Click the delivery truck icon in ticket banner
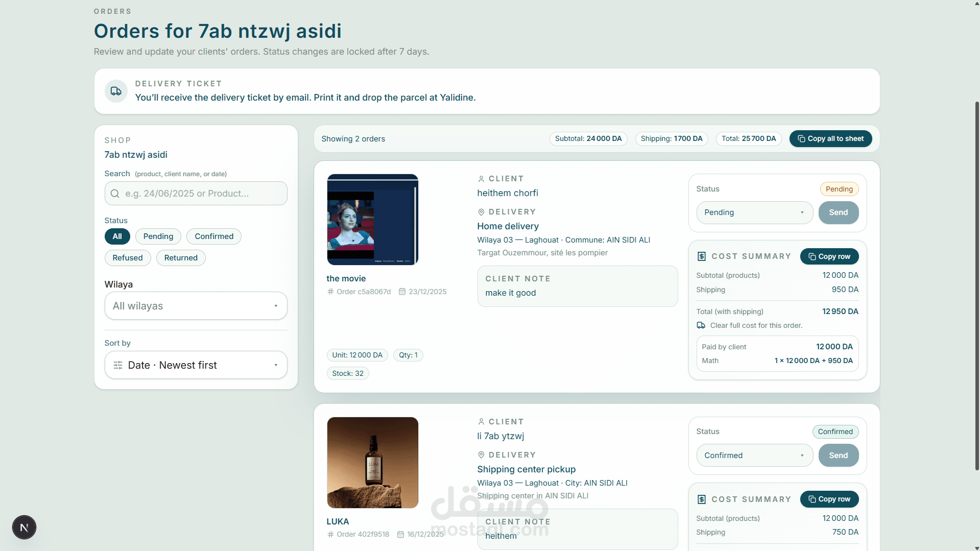This screenshot has width=980, height=551. point(116,91)
